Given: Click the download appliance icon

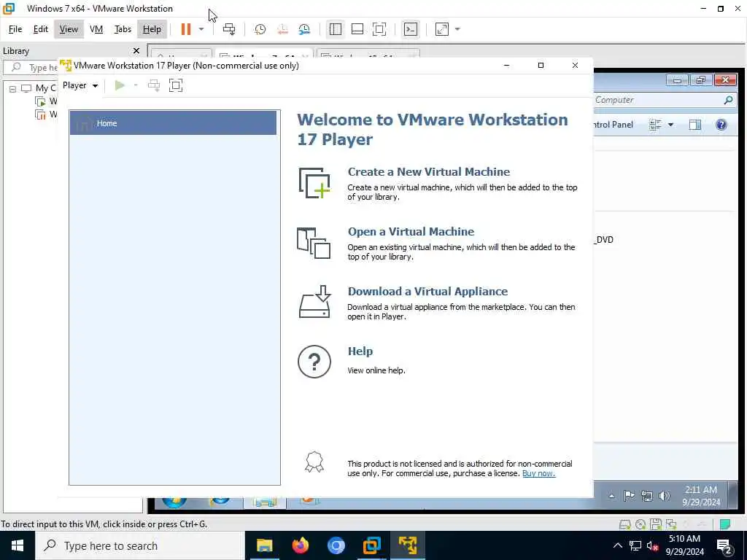Looking at the screenshot, I should point(314,301).
